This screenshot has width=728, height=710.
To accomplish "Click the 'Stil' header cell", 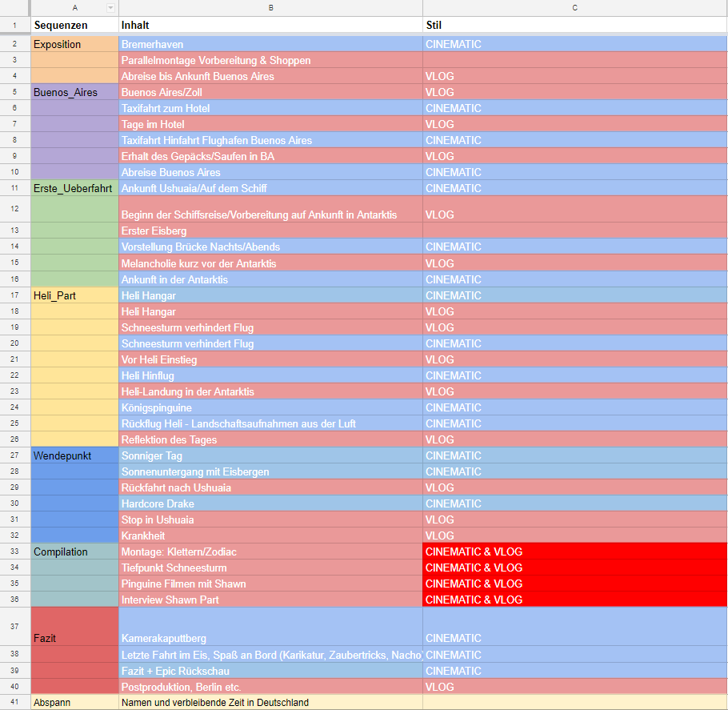I will coord(575,25).
